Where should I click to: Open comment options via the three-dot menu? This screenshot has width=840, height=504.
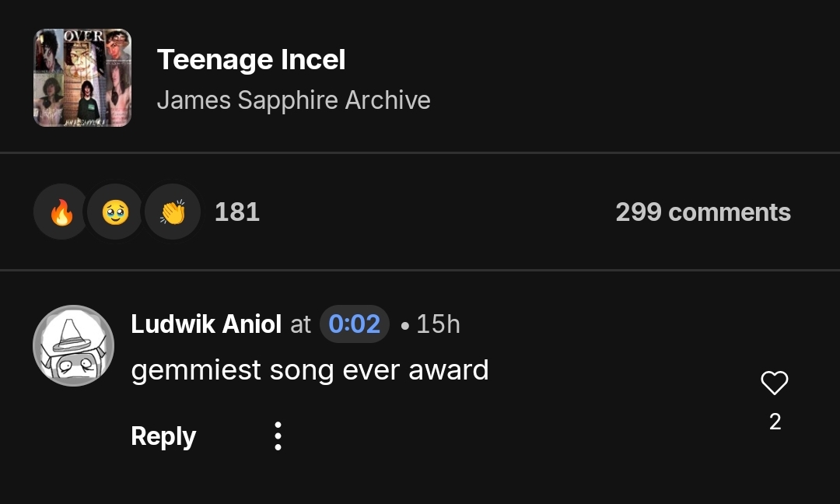[x=278, y=436]
